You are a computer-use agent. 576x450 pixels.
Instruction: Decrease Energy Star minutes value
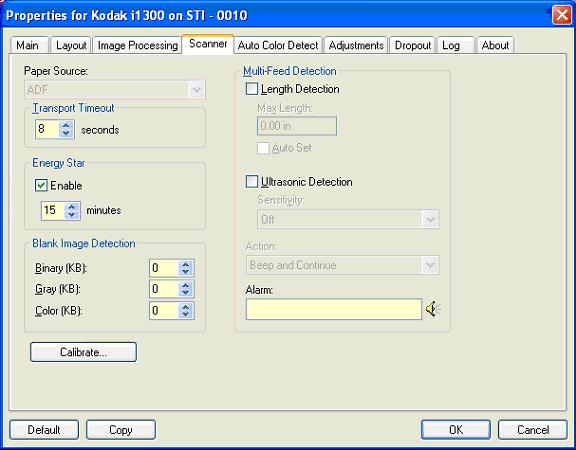pyautogui.click(x=72, y=215)
